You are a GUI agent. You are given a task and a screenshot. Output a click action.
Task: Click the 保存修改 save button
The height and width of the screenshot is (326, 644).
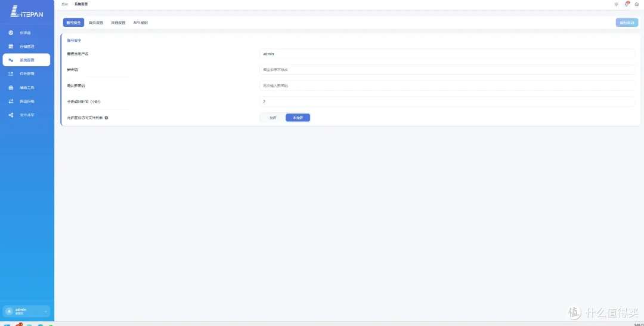pyautogui.click(x=627, y=23)
